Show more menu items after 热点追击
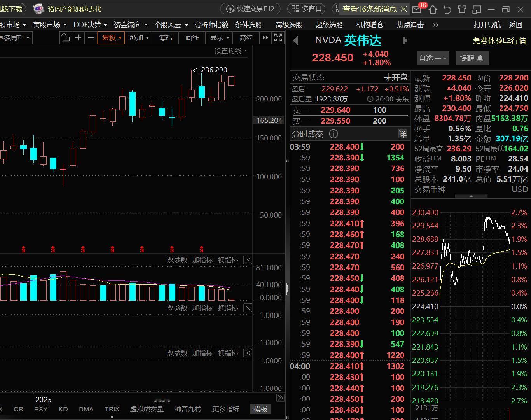Viewport: 531px width, 420px height. click(x=435, y=25)
